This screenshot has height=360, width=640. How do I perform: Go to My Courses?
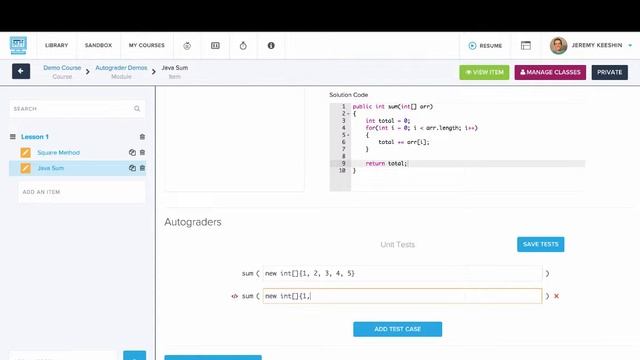(x=147, y=45)
